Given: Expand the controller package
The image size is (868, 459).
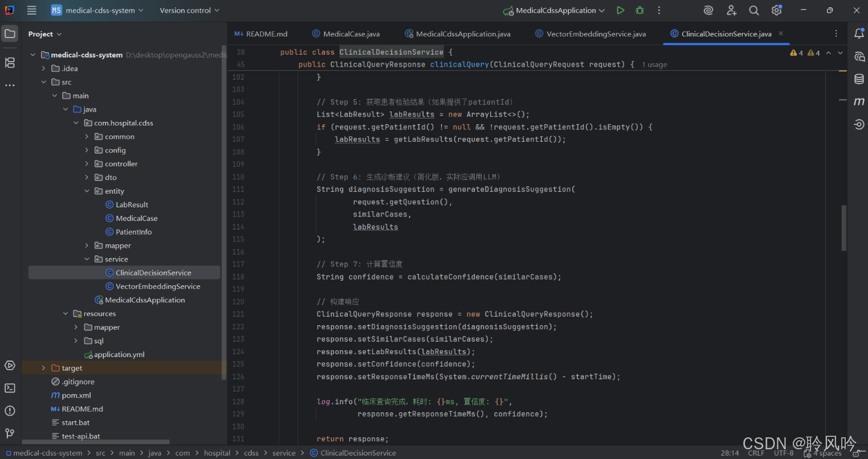Looking at the screenshot, I should pos(87,164).
